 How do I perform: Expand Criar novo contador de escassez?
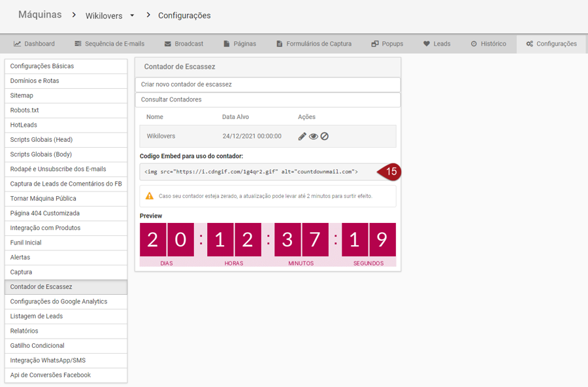click(x=267, y=84)
